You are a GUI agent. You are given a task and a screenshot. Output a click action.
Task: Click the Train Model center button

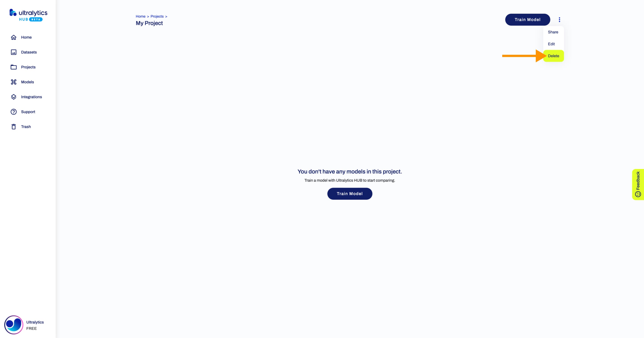coord(350,193)
